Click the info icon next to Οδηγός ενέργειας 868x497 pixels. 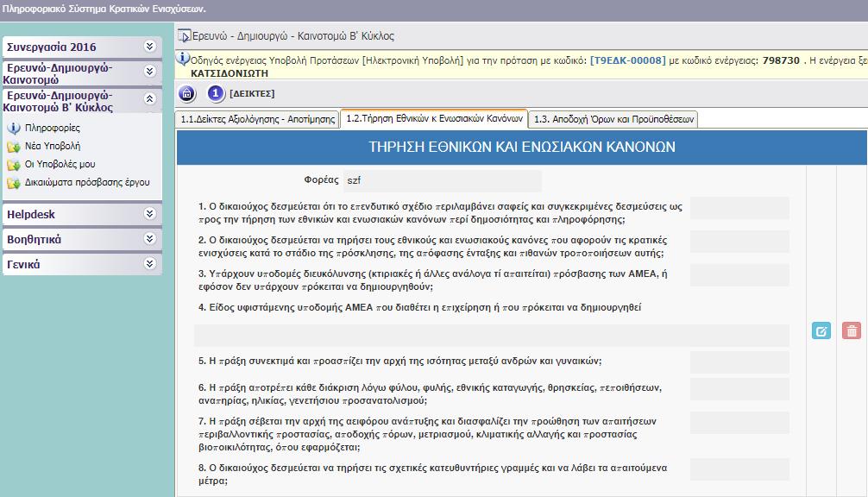(x=183, y=59)
